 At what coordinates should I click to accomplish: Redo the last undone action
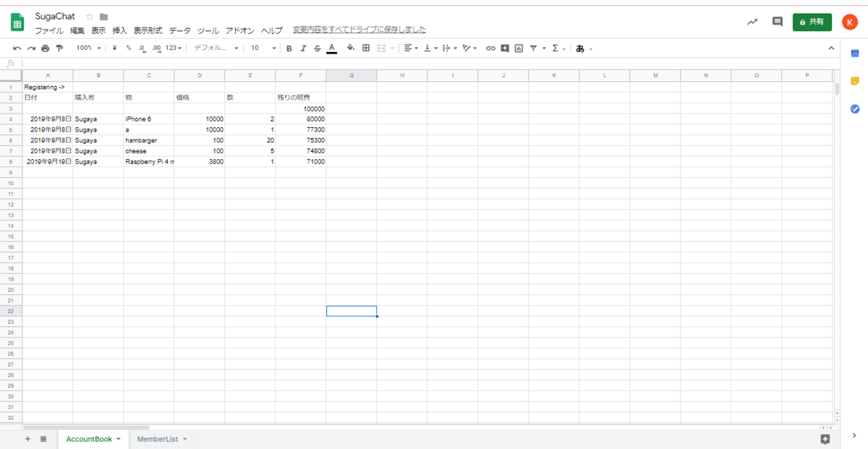point(31,48)
